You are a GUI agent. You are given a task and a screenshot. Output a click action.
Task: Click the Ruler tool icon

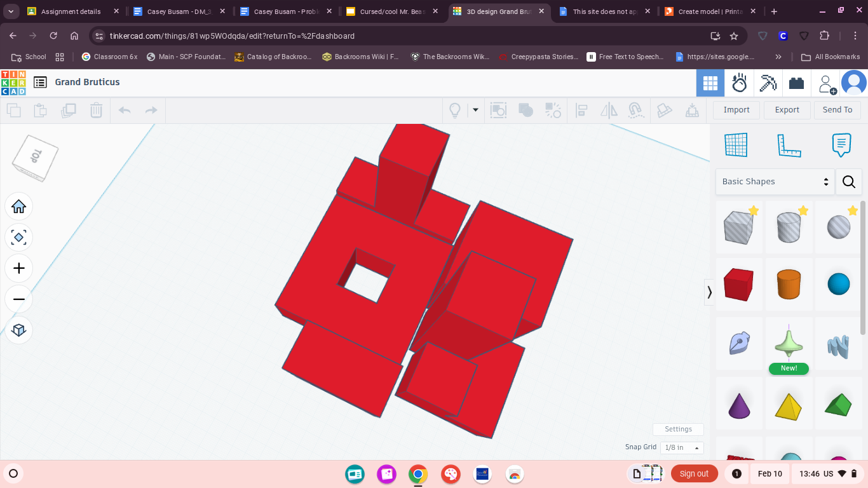(789, 145)
